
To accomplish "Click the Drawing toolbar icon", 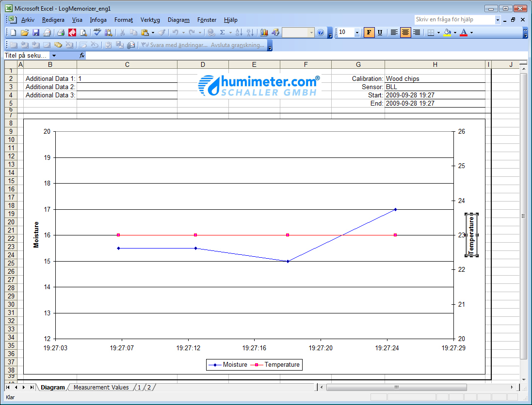I will click(275, 32).
